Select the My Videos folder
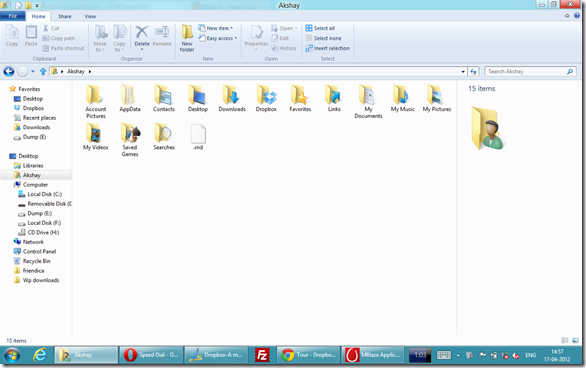The image size is (586, 368). [96, 136]
